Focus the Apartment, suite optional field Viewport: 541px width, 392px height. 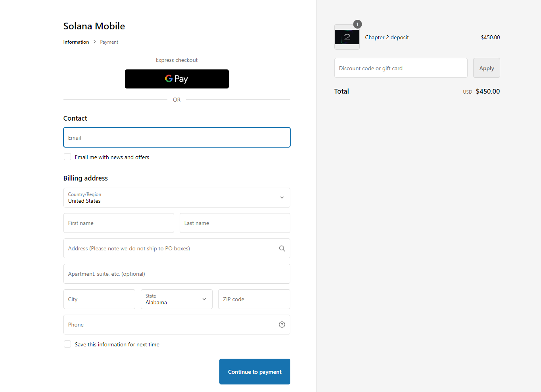177,274
